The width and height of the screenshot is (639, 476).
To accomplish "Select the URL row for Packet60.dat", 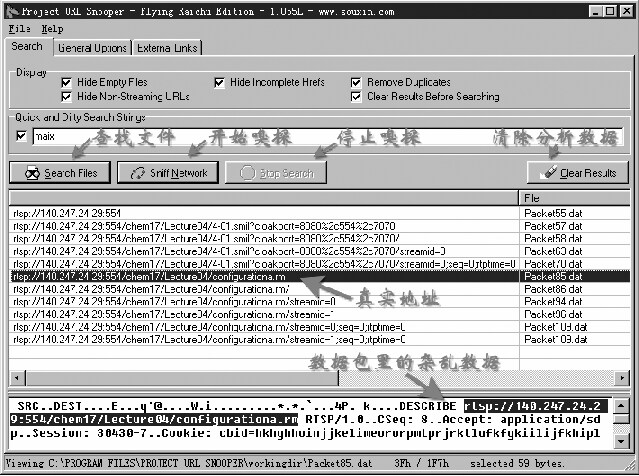I will pyautogui.click(x=264, y=251).
